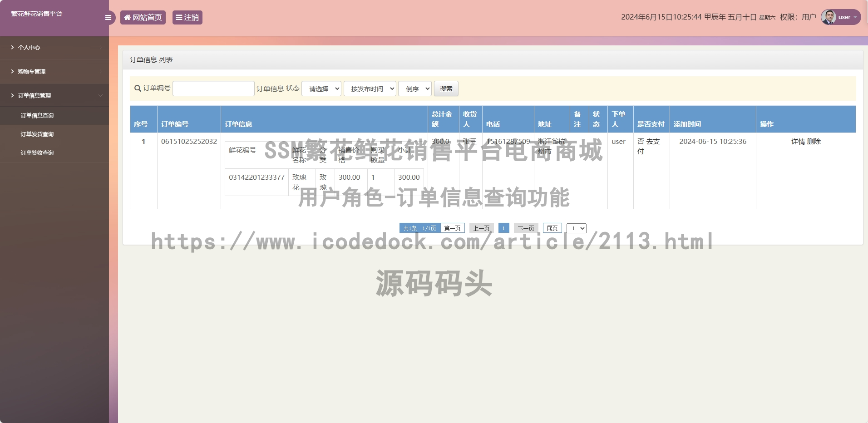Expand the 购物车管理 menu
Screen dimensions: 868x423
point(54,71)
